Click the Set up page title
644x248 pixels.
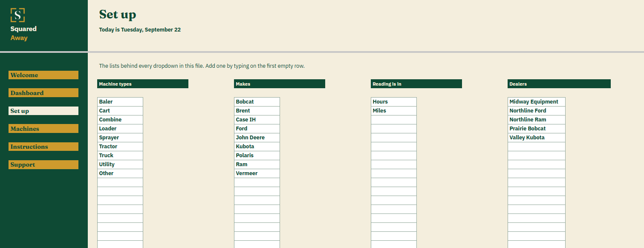[x=118, y=14]
